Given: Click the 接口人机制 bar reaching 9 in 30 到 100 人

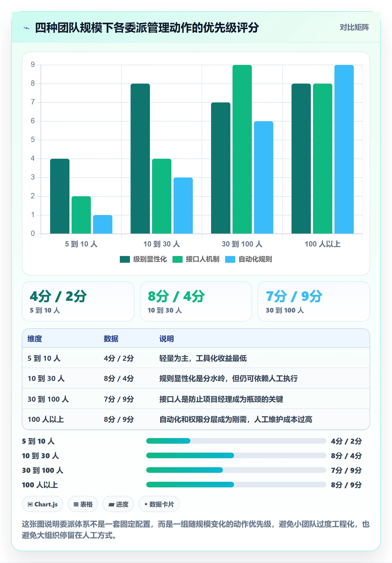Looking at the screenshot, I should [242, 149].
